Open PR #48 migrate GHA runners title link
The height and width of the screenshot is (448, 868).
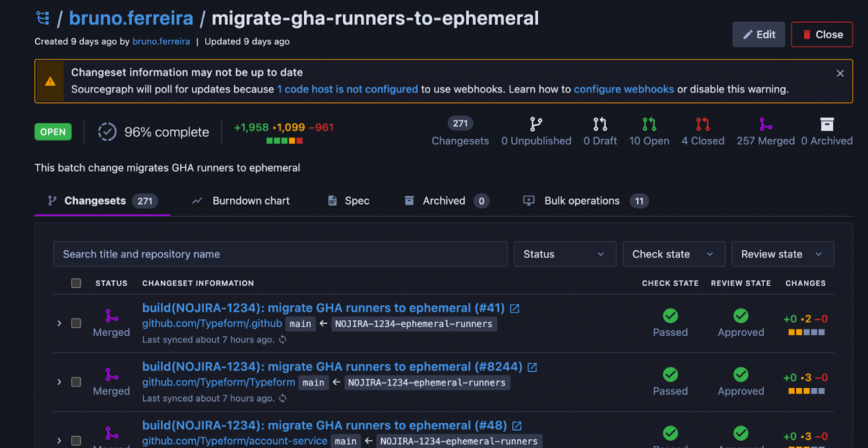[x=325, y=426]
